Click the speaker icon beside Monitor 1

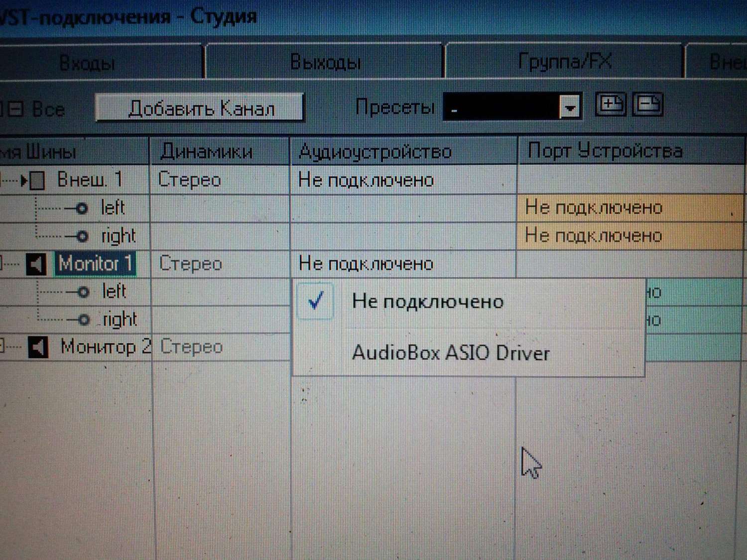[36, 264]
